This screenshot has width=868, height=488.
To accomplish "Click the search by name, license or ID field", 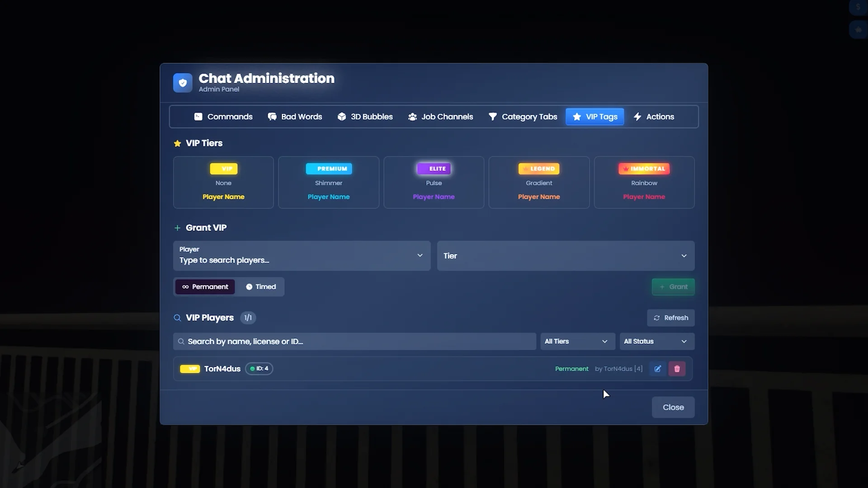I will coord(354,342).
